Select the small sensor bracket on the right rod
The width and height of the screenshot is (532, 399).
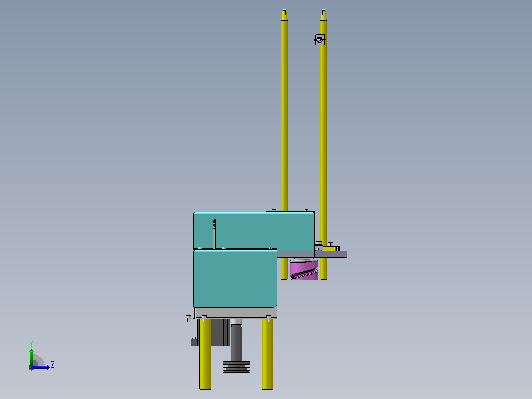click(x=320, y=40)
